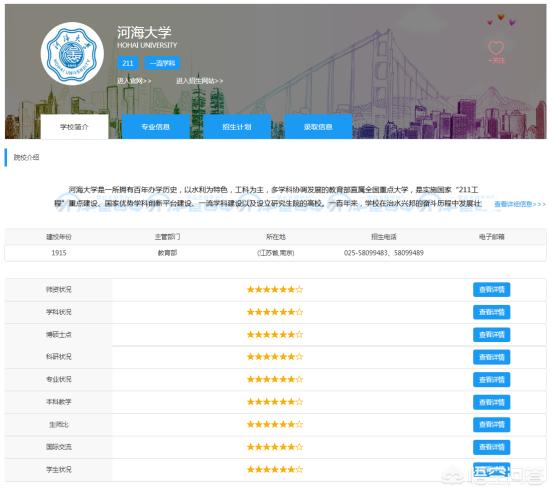Click the 师资状况 star rating
The height and width of the screenshot is (495, 554).
(x=275, y=290)
